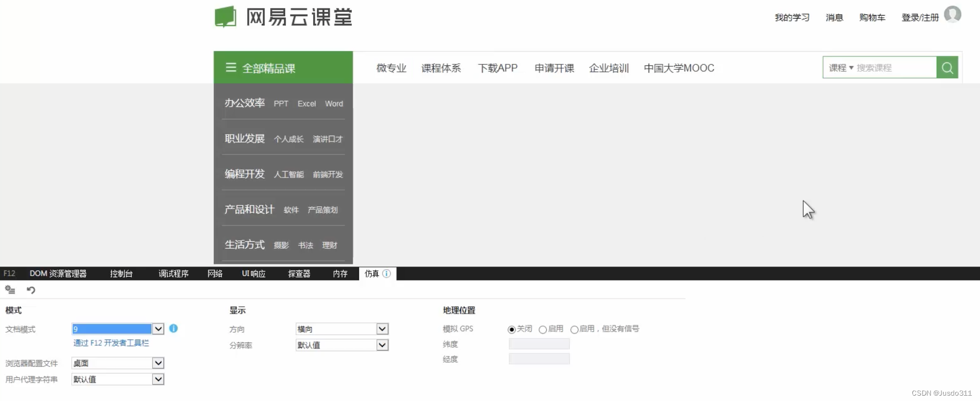Open the 用户代理字符串 dropdown

pos(117,379)
